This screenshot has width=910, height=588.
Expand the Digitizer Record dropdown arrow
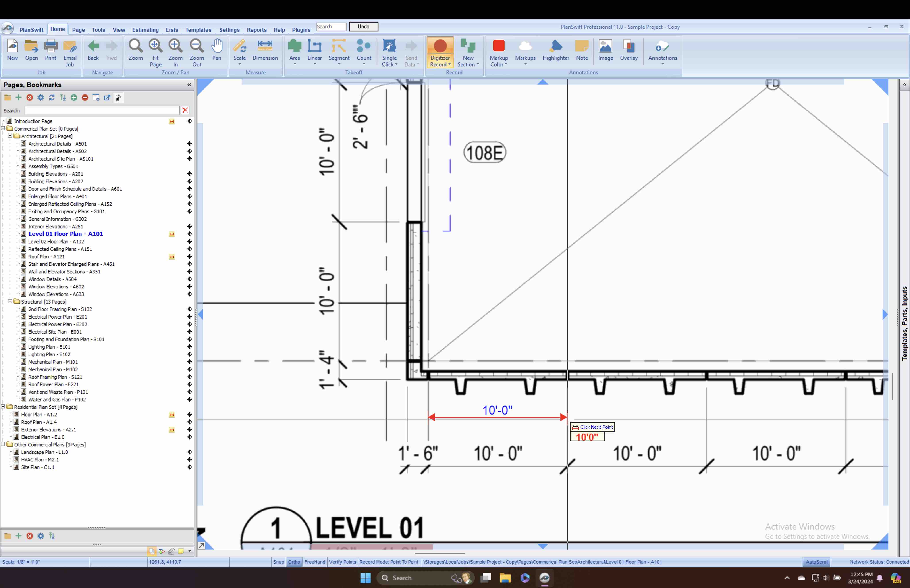449,65
